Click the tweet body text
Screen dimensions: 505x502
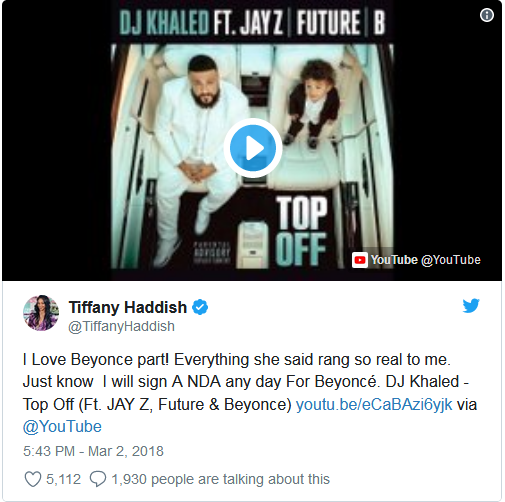[x=250, y=393]
